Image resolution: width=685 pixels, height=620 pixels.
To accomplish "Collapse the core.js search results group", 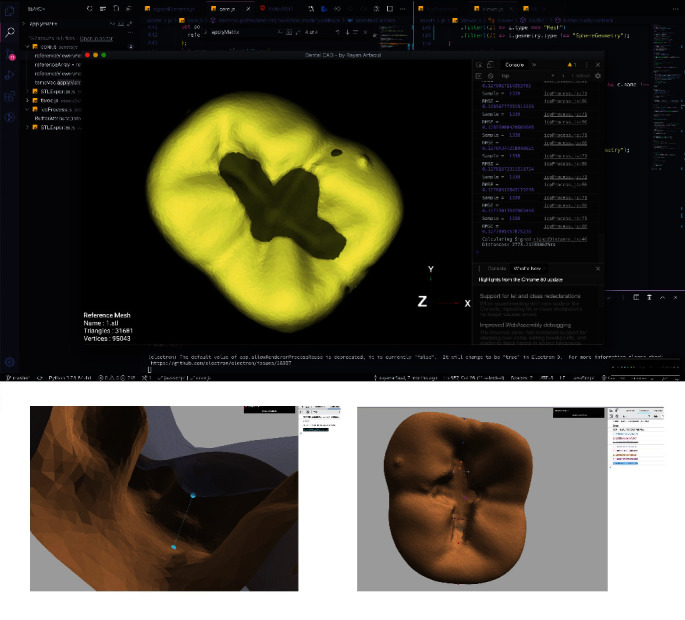I will pyautogui.click(x=28, y=46).
